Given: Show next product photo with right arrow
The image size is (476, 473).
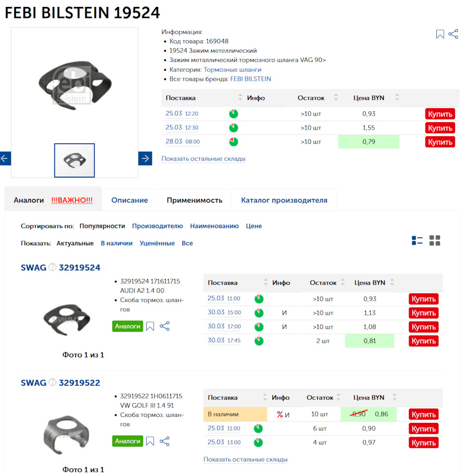Looking at the screenshot, I should click(145, 158).
